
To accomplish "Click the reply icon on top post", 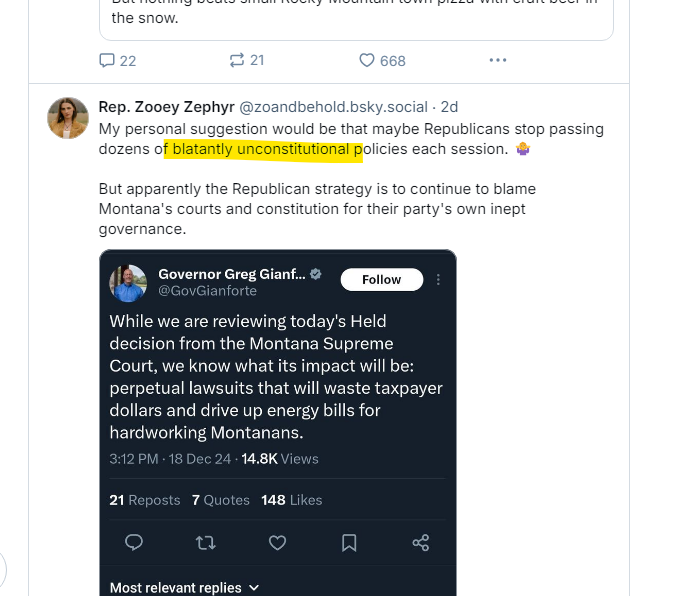I will coord(108,60).
